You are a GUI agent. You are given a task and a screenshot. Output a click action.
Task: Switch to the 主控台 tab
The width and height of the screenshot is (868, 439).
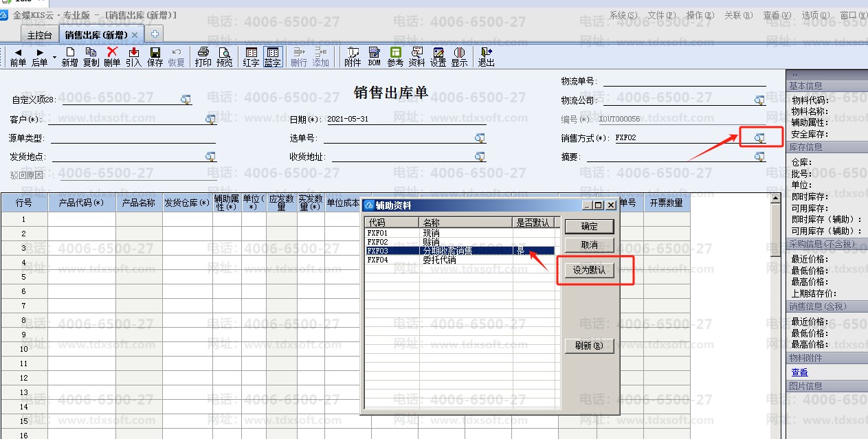[39, 34]
